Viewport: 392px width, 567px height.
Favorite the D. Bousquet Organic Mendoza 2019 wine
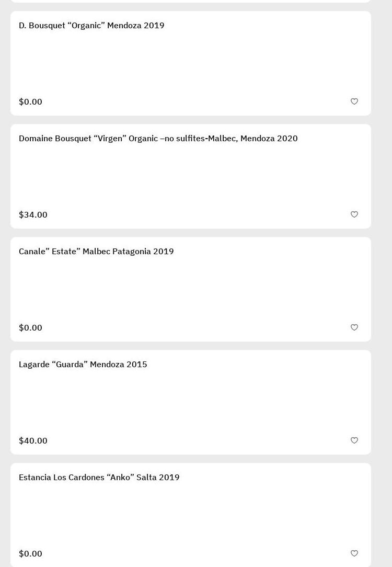click(x=354, y=101)
